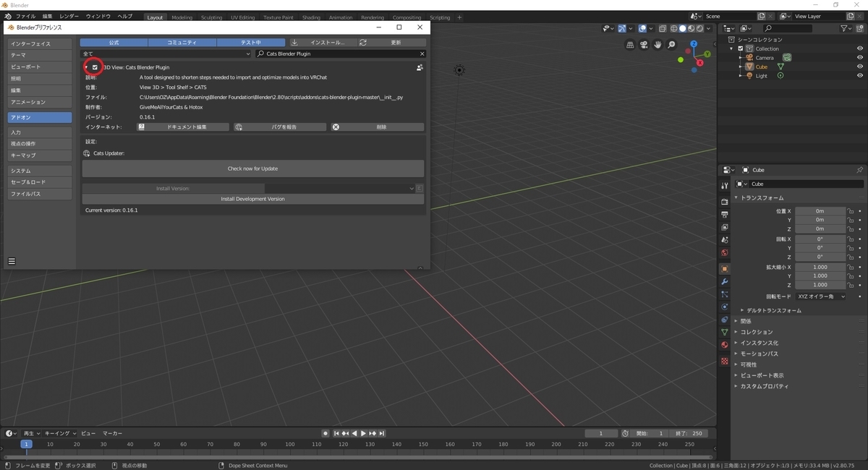Click Check now for Update
This screenshot has height=470, width=868.
(252, 168)
